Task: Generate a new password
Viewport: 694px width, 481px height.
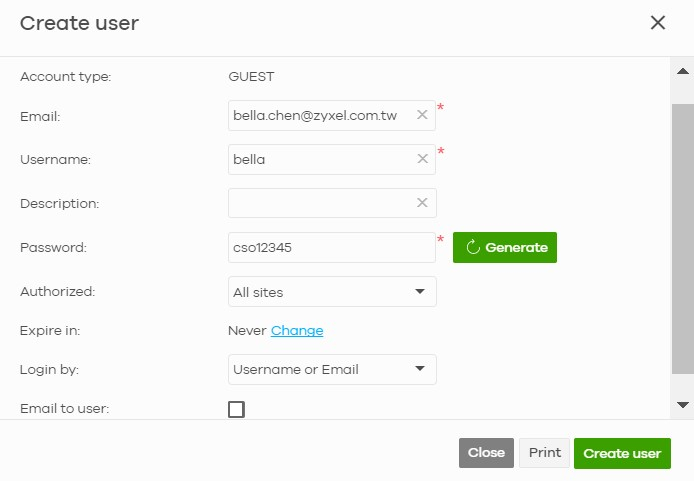Action: point(505,247)
